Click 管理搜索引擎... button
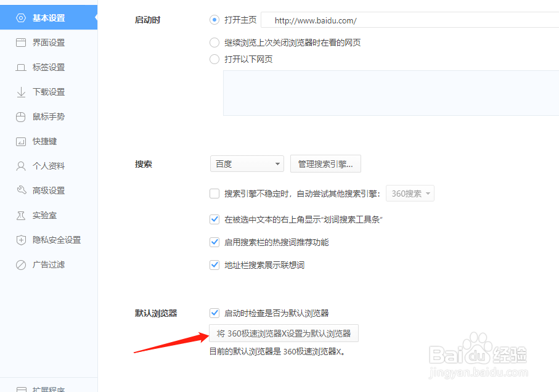The height and width of the screenshot is (392, 559). pyautogui.click(x=325, y=164)
